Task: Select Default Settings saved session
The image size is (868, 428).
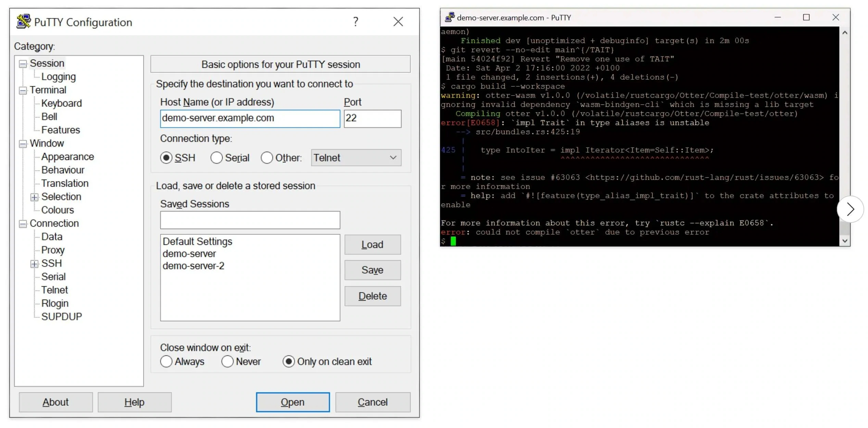Action: 197,241
